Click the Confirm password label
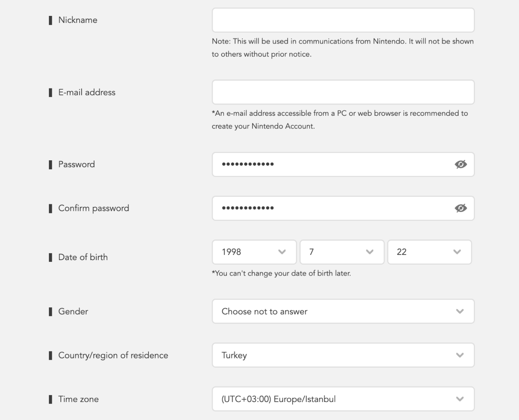Viewport: 519px width, 420px height. click(93, 208)
